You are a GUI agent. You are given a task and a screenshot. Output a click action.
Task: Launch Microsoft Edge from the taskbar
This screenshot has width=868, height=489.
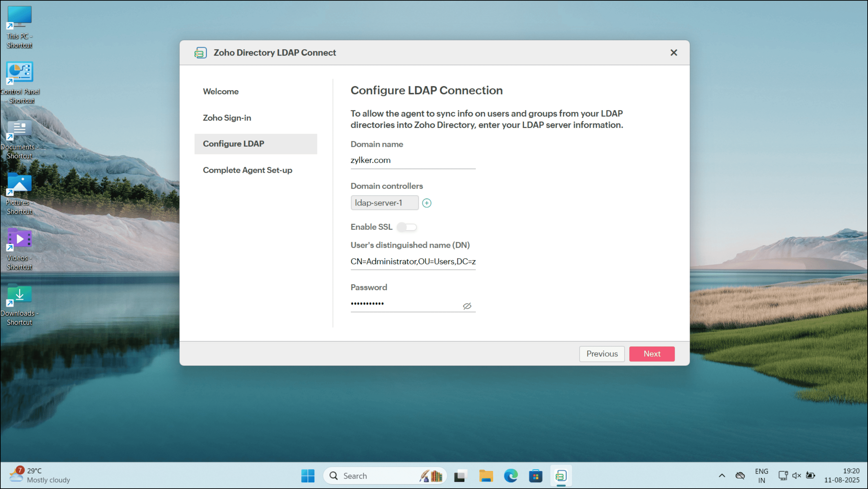click(511, 476)
